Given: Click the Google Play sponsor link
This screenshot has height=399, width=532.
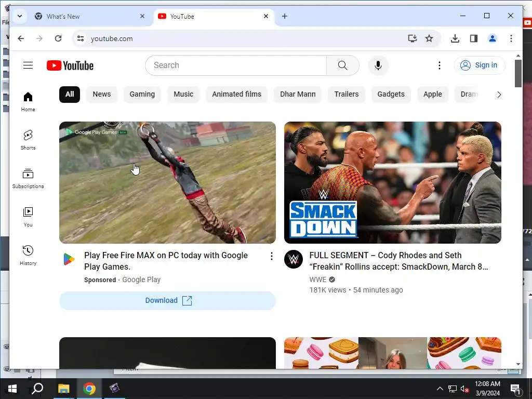Looking at the screenshot, I should coord(141,280).
